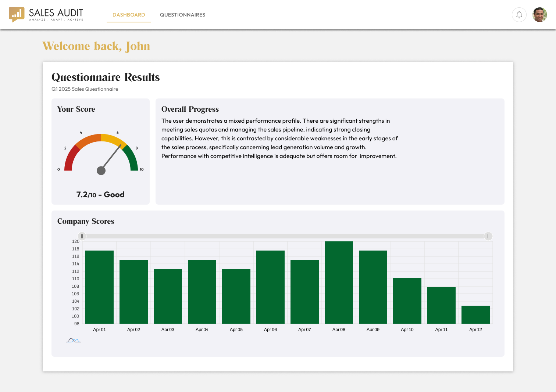Click the line chart icon below the chart
Screen dimensions: 556x392
[x=74, y=340]
